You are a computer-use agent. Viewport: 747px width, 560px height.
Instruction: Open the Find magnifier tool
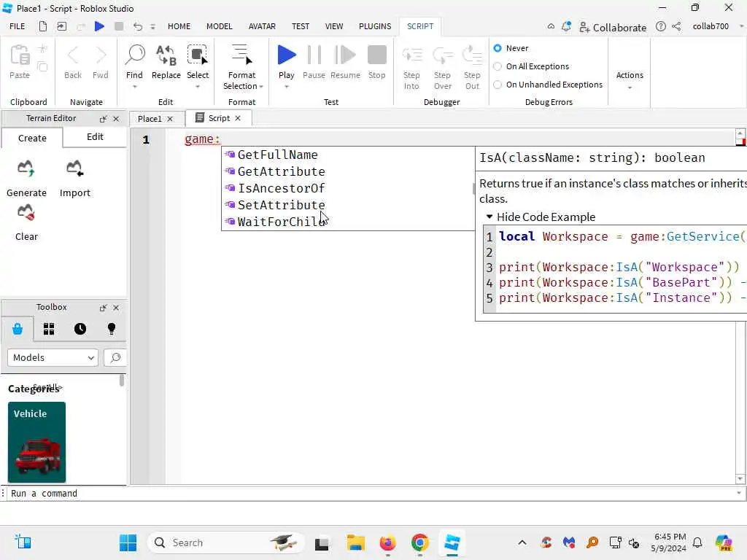tap(134, 55)
